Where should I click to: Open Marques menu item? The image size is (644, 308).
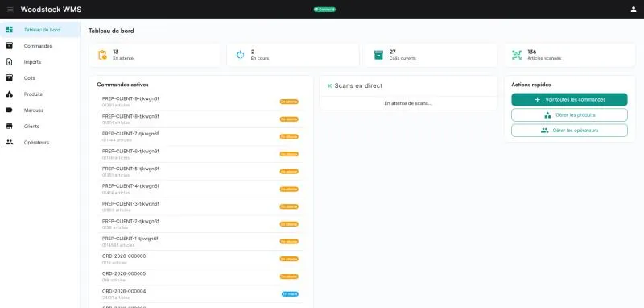(x=39, y=110)
